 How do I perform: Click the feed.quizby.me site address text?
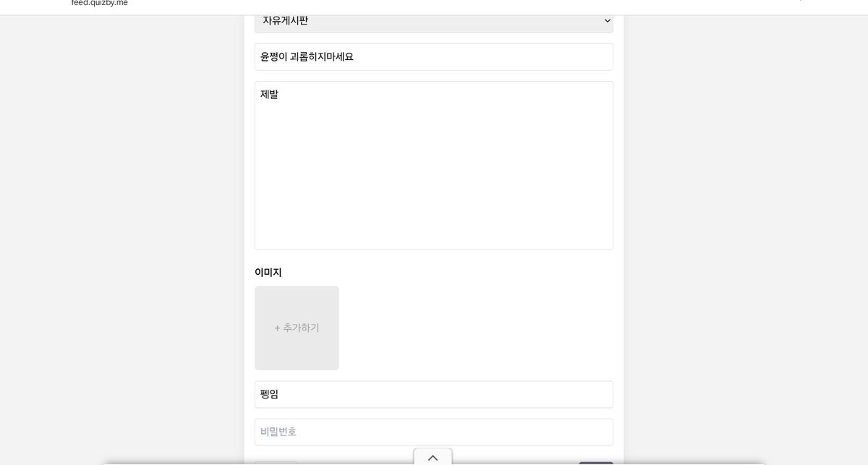click(x=100, y=3)
